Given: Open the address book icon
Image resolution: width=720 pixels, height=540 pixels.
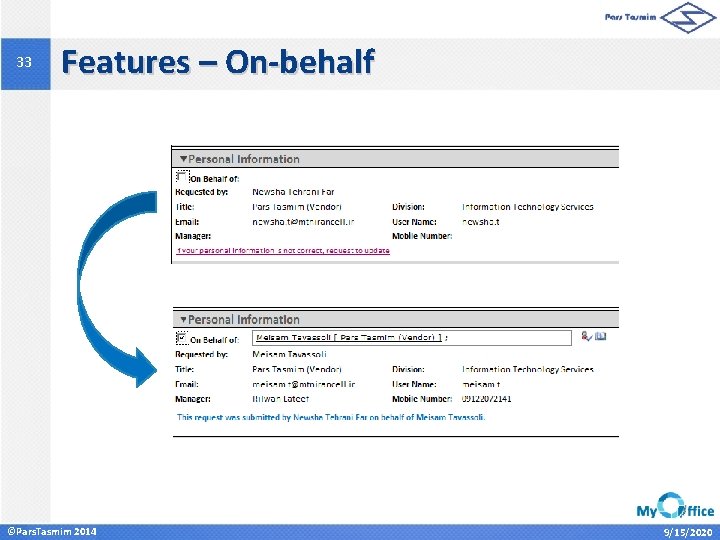Looking at the screenshot, I should 601,337.
